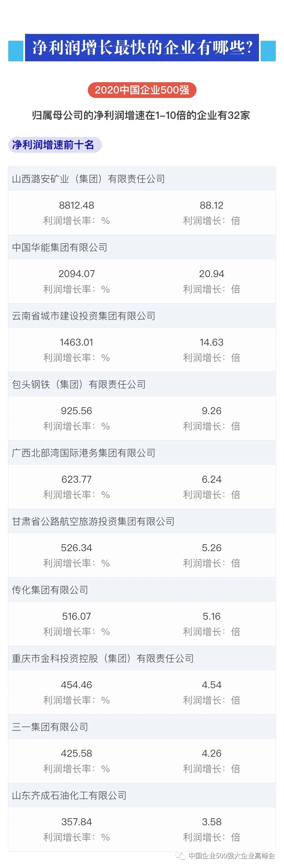
Task: Click the left light-blue square beside title
Action: point(16,51)
